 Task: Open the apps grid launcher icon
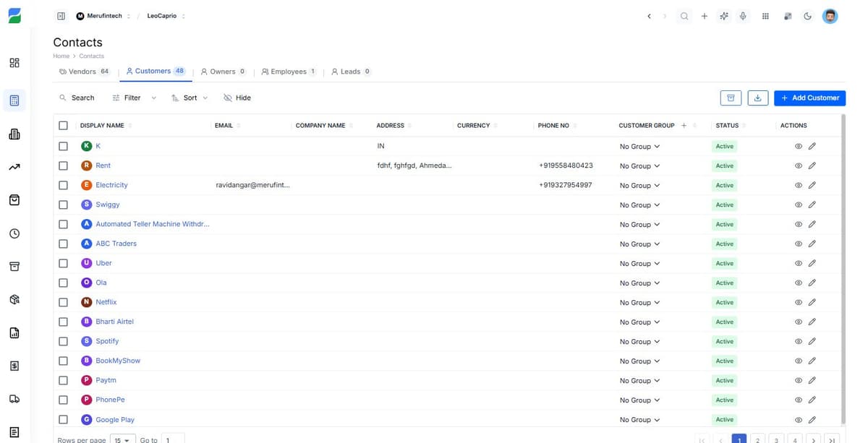point(765,16)
